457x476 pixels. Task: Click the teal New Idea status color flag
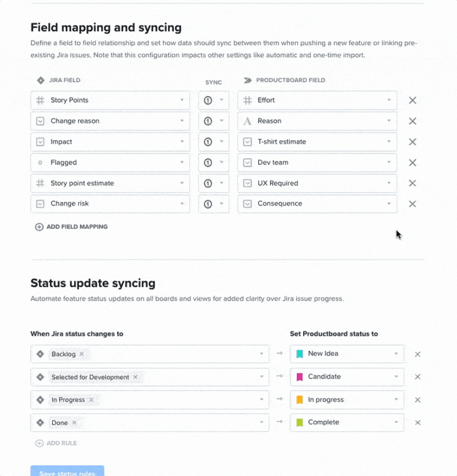[x=299, y=354]
